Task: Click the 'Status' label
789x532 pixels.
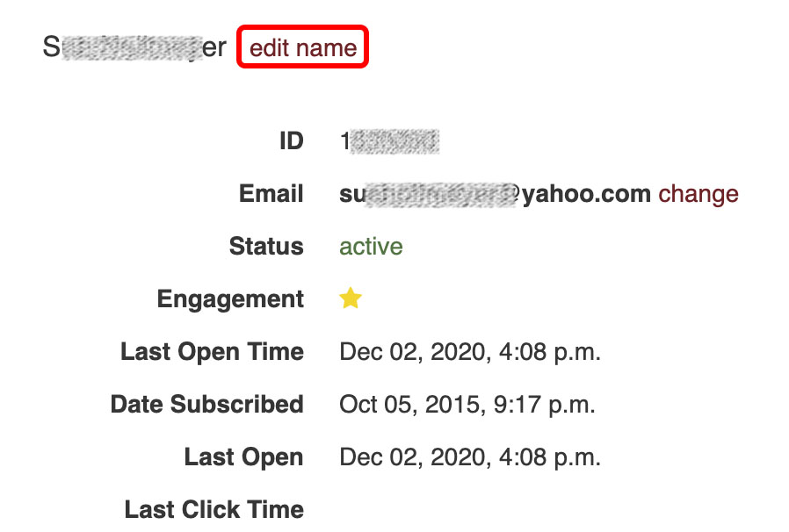Action: pyautogui.click(x=266, y=247)
